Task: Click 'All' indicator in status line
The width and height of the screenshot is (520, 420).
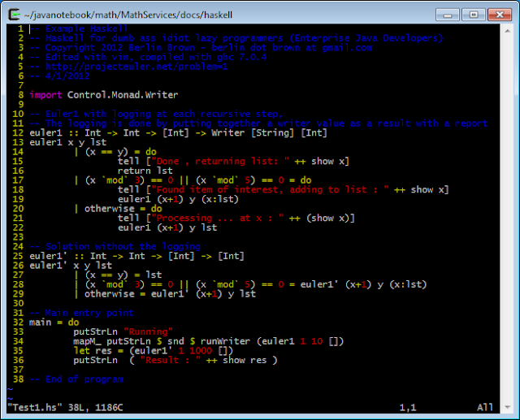Action: [x=485, y=407]
